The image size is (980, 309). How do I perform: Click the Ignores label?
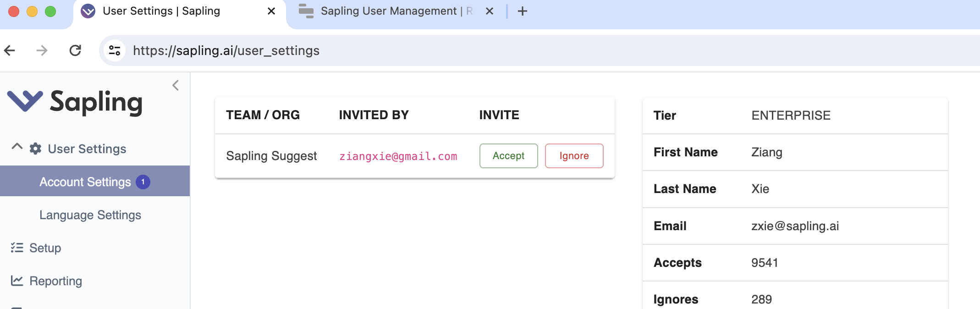[x=676, y=299]
